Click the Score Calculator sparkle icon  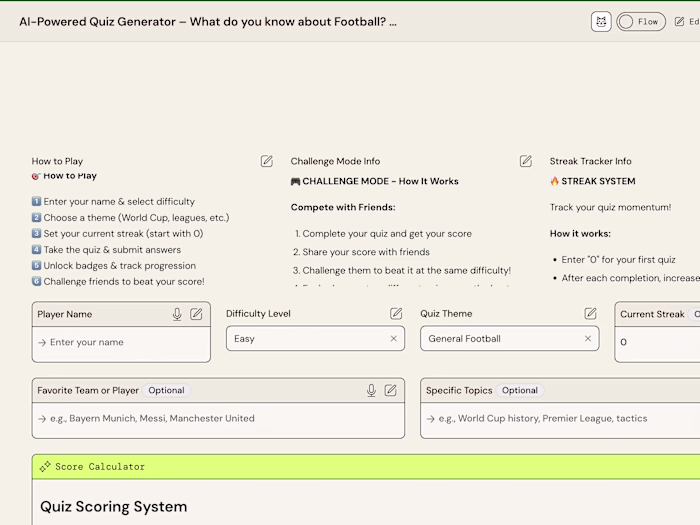coord(45,467)
